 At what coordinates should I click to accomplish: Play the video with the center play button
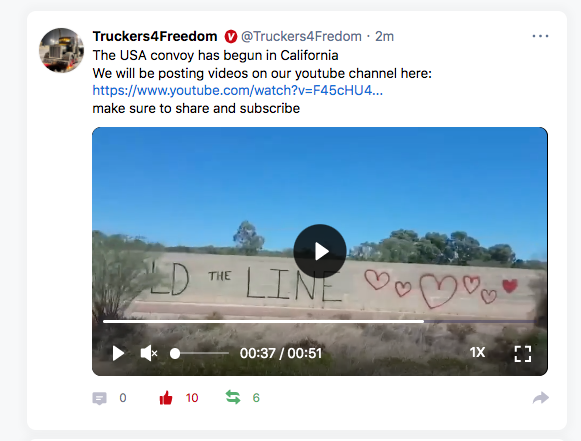320,251
